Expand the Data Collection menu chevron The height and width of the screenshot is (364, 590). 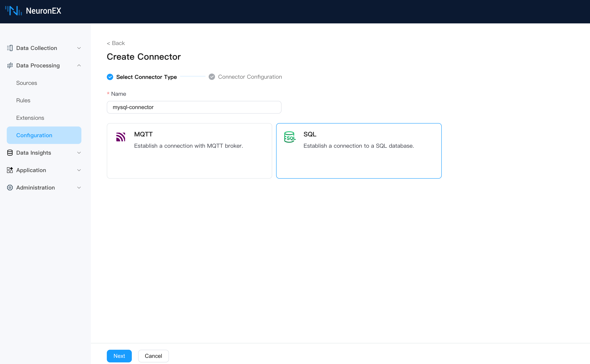79,48
